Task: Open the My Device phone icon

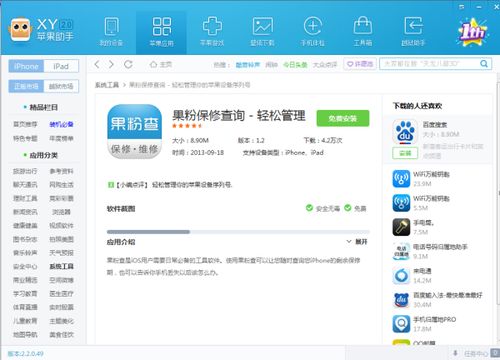Action: (111, 27)
